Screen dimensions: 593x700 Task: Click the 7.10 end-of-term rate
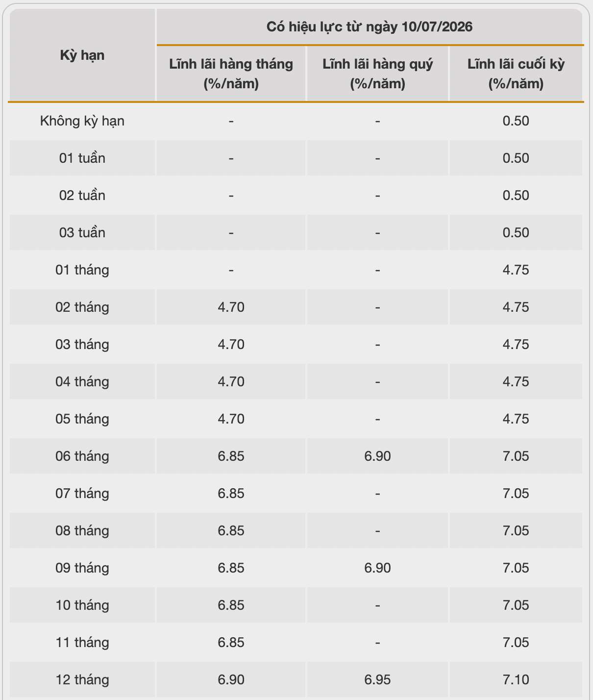click(516, 679)
